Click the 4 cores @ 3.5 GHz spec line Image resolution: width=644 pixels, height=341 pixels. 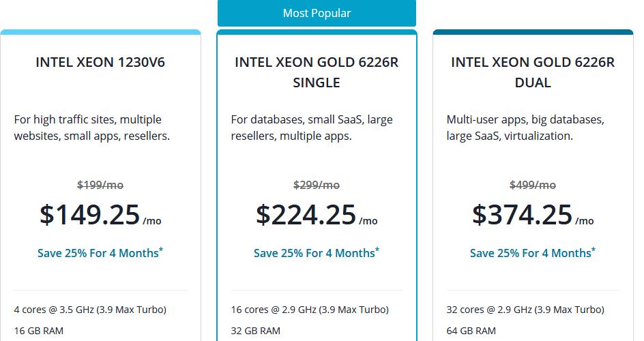click(x=90, y=310)
